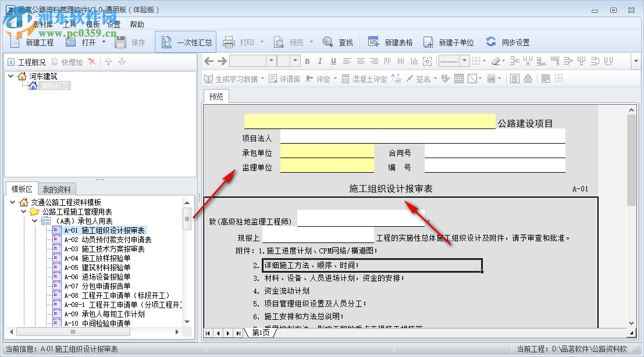Toggle underline text formatting
The height and width of the screenshot is (357, 644).
(333, 60)
